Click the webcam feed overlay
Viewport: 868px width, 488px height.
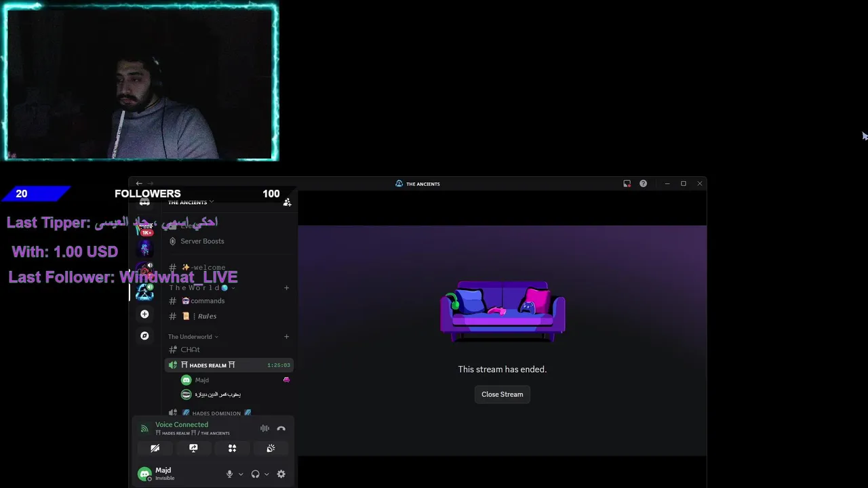[x=141, y=81]
